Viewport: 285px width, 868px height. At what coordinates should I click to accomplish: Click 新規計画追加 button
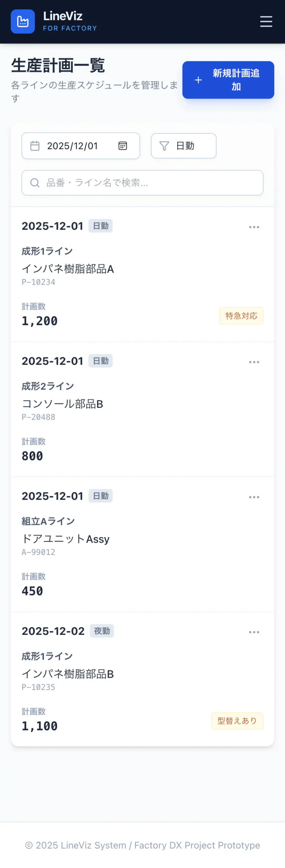coord(228,80)
